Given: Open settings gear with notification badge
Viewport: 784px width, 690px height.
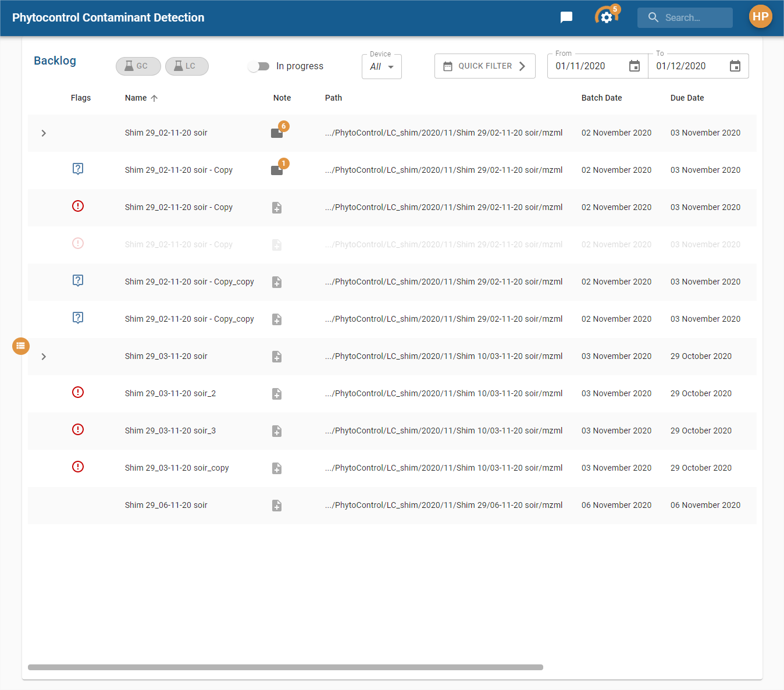Looking at the screenshot, I should tap(606, 17).
